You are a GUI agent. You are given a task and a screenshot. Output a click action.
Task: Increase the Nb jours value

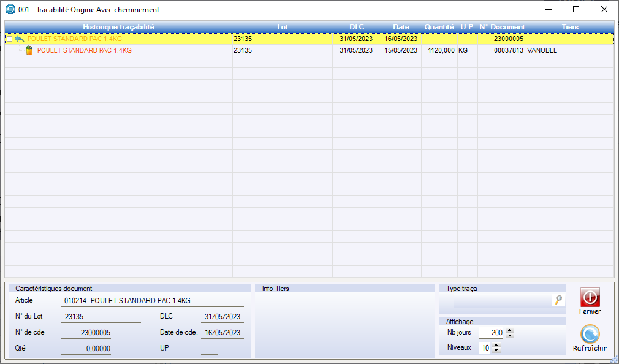510,330
